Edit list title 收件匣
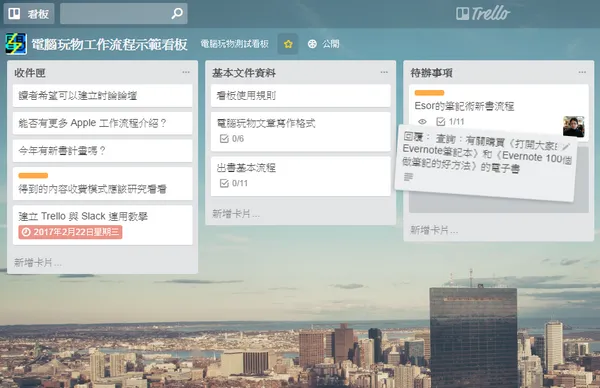The image size is (600, 388). pyautogui.click(x=30, y=73)
